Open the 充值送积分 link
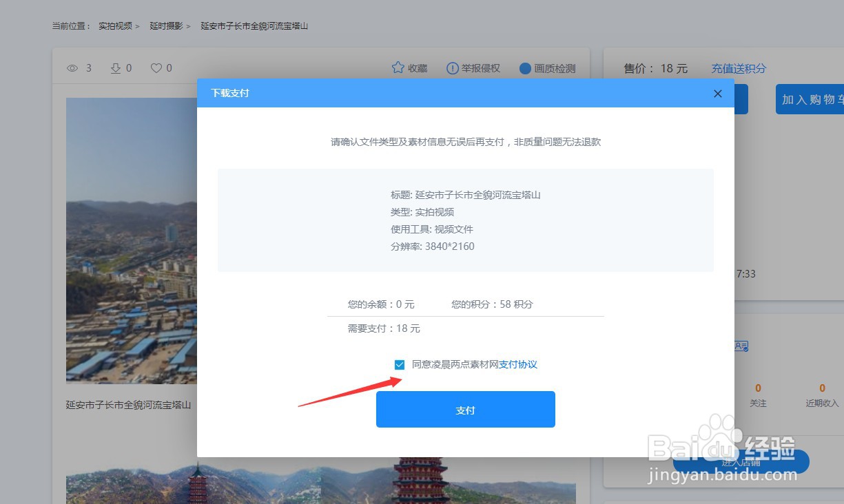 tap(739, 69)
